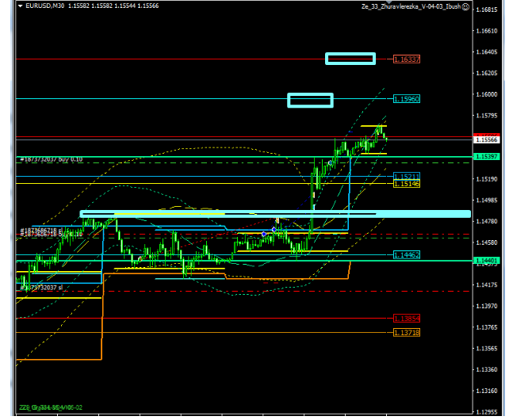The image size is (509, 420).
Task: Select the orange 1.13718 price tag
Action: [x=407, y=332]
